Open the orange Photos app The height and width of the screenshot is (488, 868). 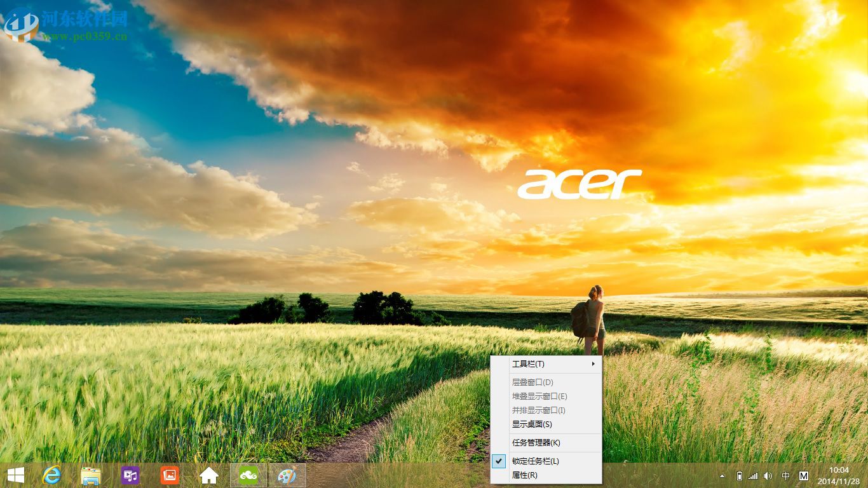tap(170, 476)
